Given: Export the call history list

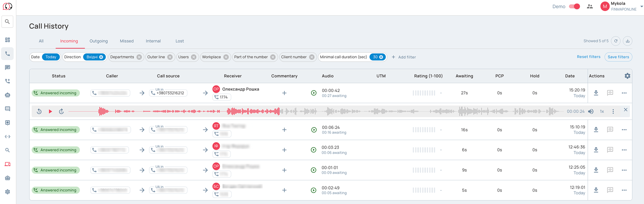Looking at the screenshot, I should pos(628,41).
